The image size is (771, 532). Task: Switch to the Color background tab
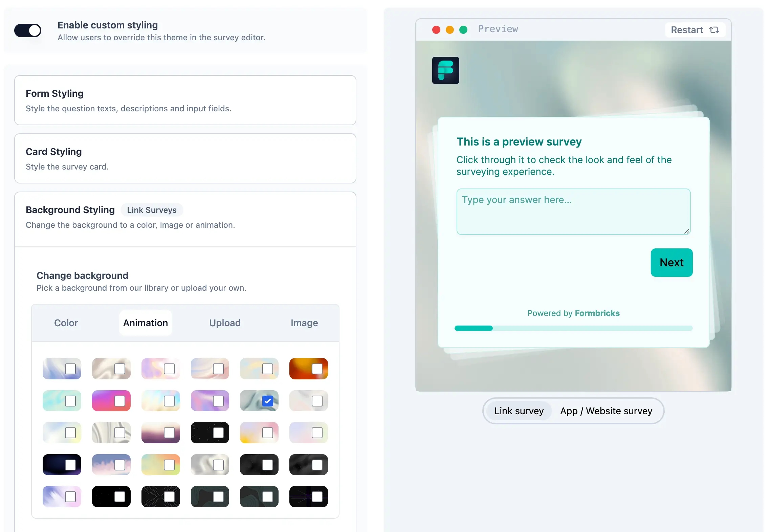(66, 323)
